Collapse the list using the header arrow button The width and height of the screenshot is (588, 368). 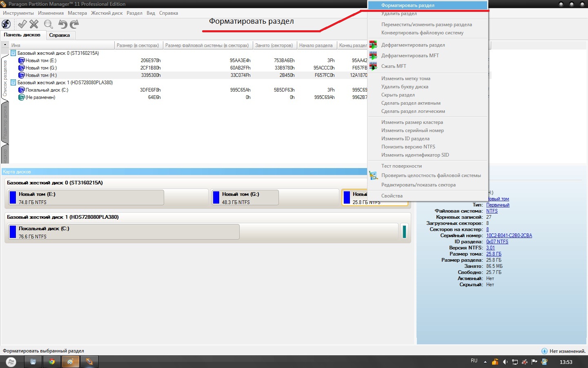5,45
